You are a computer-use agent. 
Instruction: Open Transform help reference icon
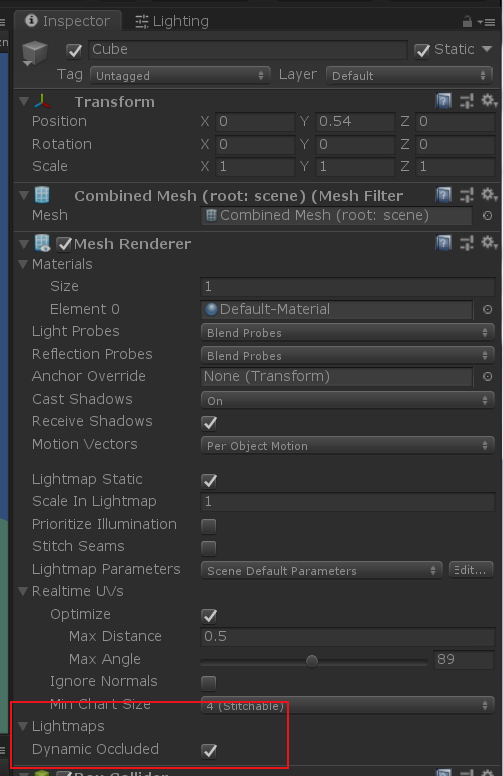point(444,101)
